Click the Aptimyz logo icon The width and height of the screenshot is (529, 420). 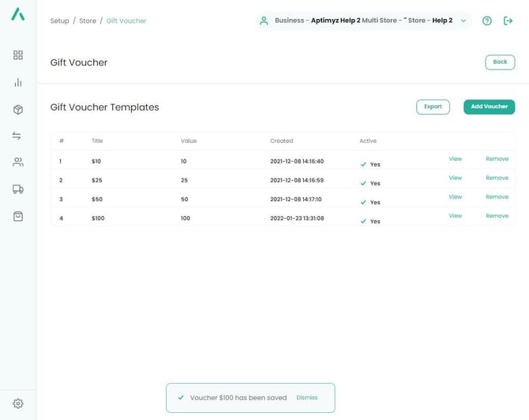point(17,14)
